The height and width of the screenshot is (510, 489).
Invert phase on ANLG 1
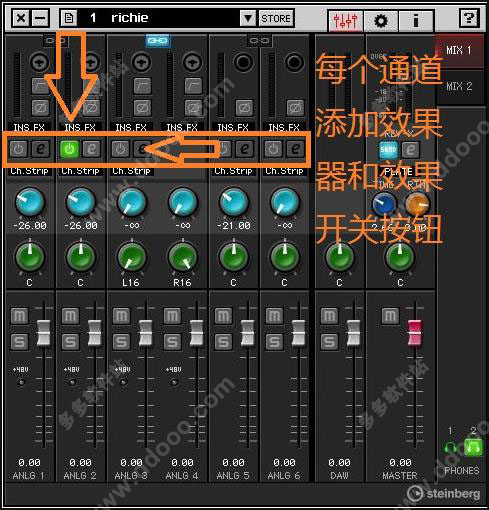[x=40, y=108]
